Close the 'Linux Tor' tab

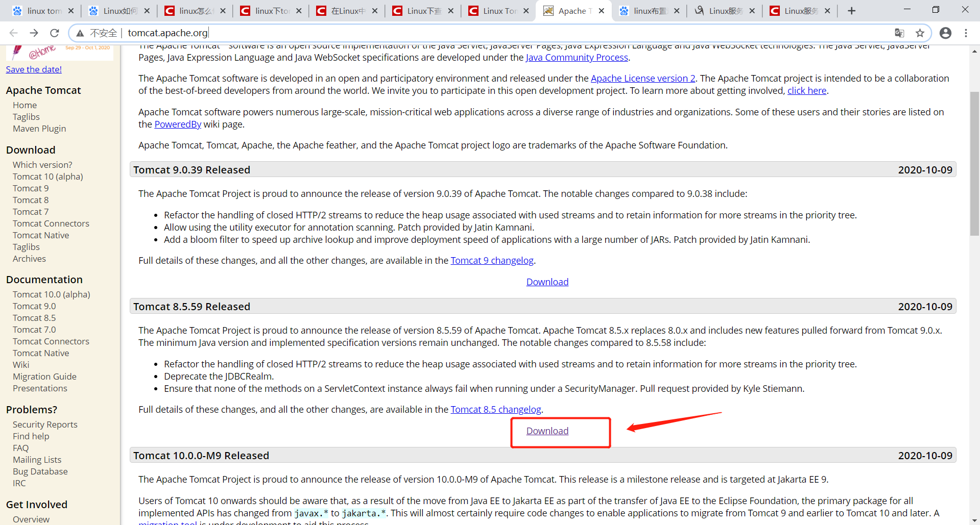[526, 11]
